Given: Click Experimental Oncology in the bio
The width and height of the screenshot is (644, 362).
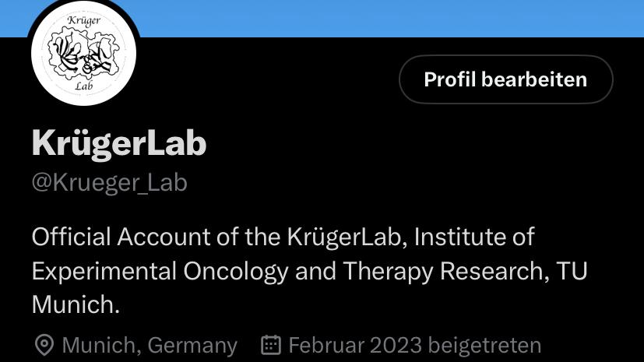Looking at the screenshot, I should [160, 271].
